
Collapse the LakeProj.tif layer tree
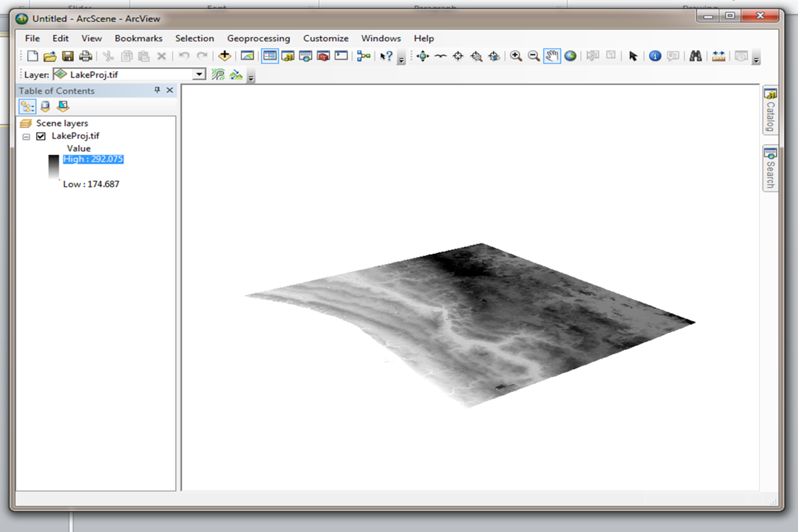[26, 137]
